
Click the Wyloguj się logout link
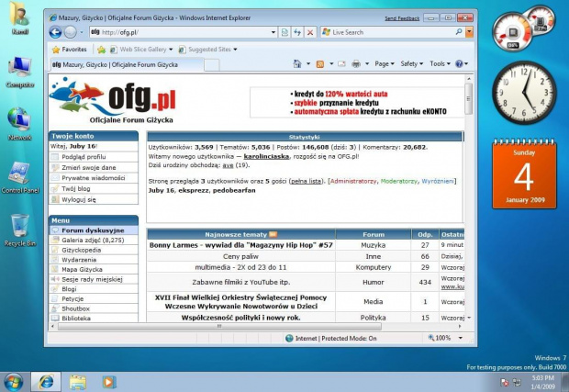click(x=80, y=198)
